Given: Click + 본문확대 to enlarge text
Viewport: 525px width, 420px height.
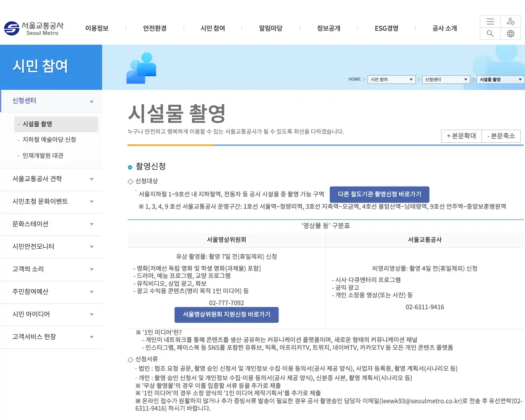Looking at the screenshot, I should coord(461,136).
